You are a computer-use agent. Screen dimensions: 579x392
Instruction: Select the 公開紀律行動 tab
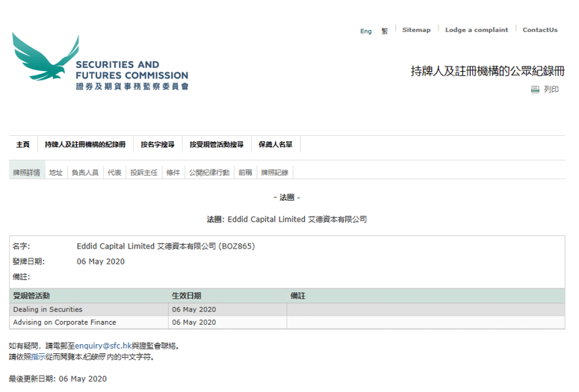point(209,172)
